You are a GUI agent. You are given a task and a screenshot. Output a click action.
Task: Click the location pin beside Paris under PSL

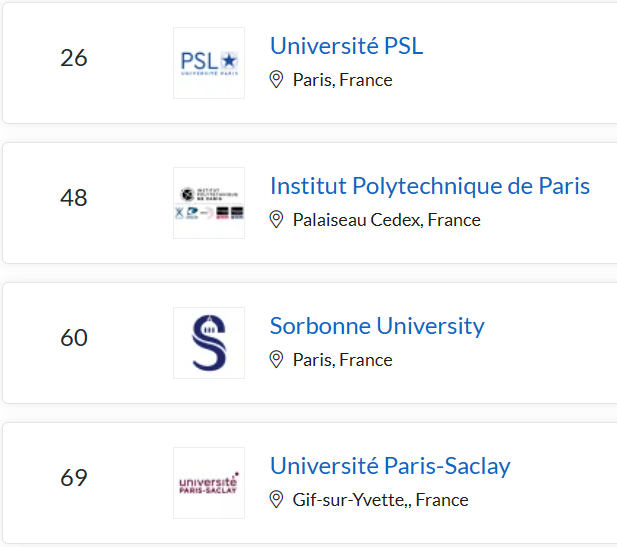click(276, 80)
